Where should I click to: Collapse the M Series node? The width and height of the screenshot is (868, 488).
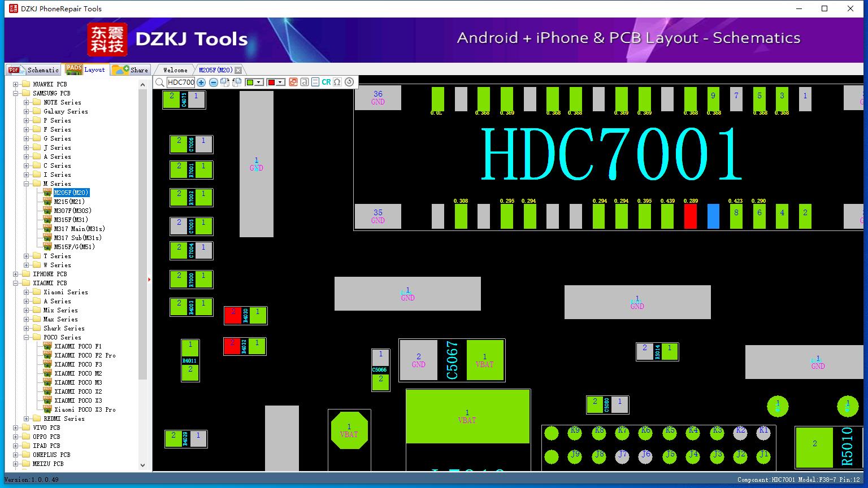coord(27,184)
